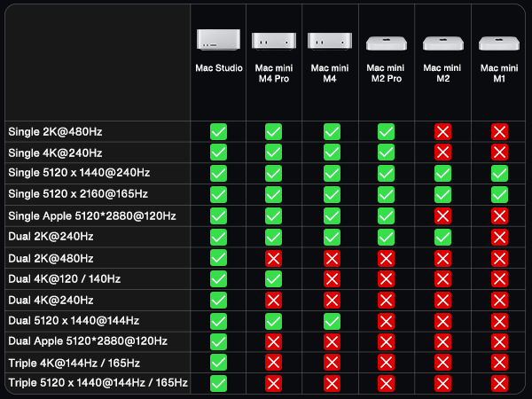Click the Mac mini M4 Pro device image
532x399 pixels.
274,41
